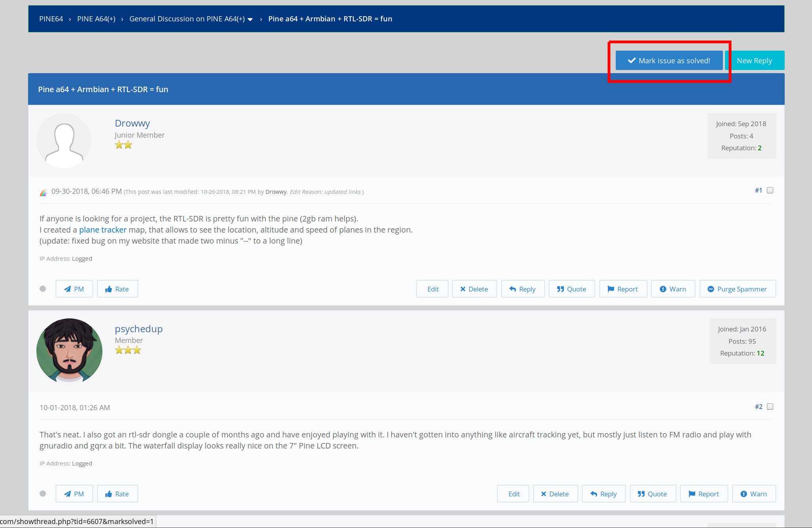Screen dimensions: 812x528
Task: Click the rainbow post icon beside the first post date
Action: (x=44, y=192)
